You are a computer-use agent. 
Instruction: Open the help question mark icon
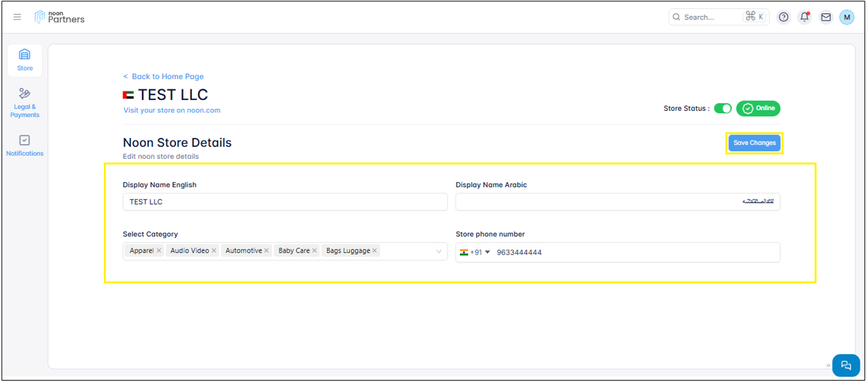point(783,17)
